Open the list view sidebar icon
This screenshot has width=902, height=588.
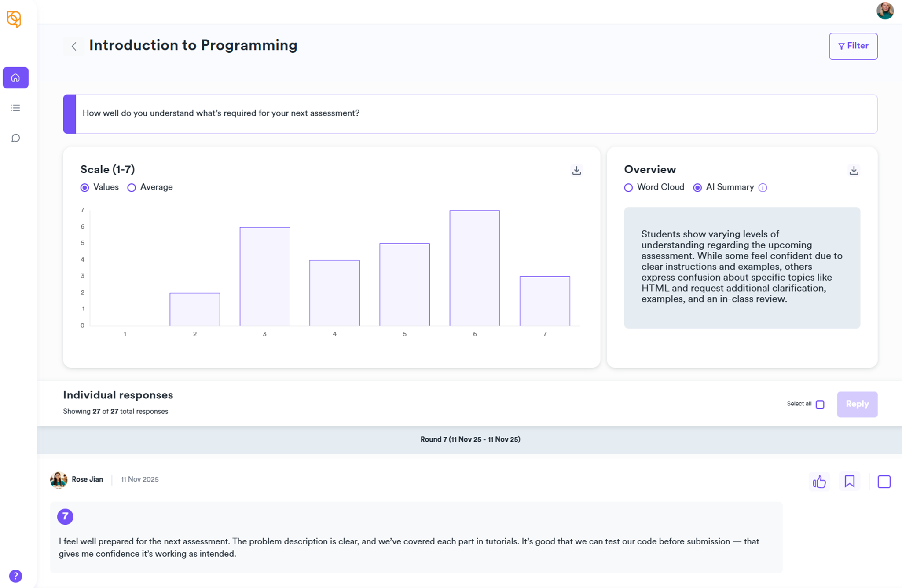pyautogui.click(x=15, y=108)
